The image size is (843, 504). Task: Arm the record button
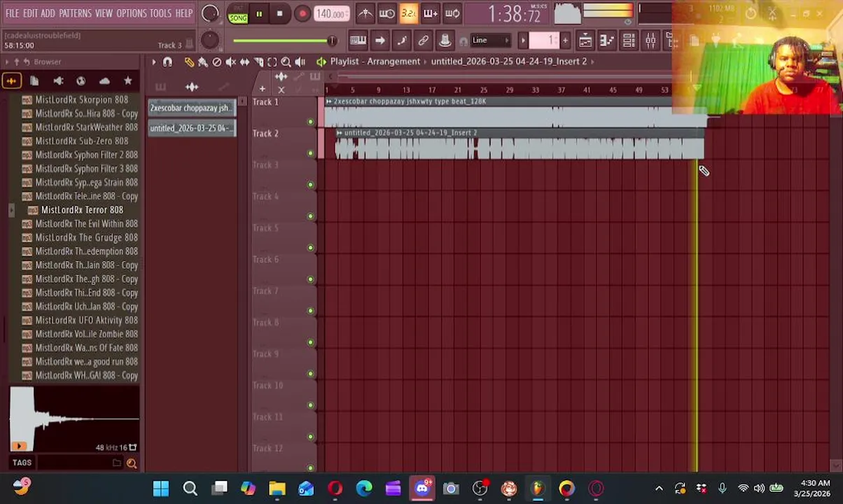click(x=302, y=14)
